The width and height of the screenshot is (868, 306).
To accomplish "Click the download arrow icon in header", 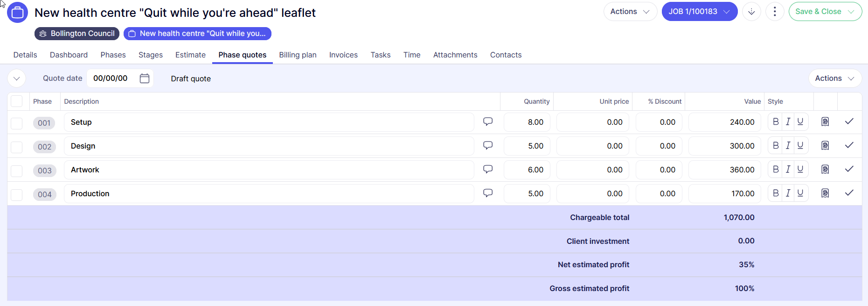I will tap(751, 12).
